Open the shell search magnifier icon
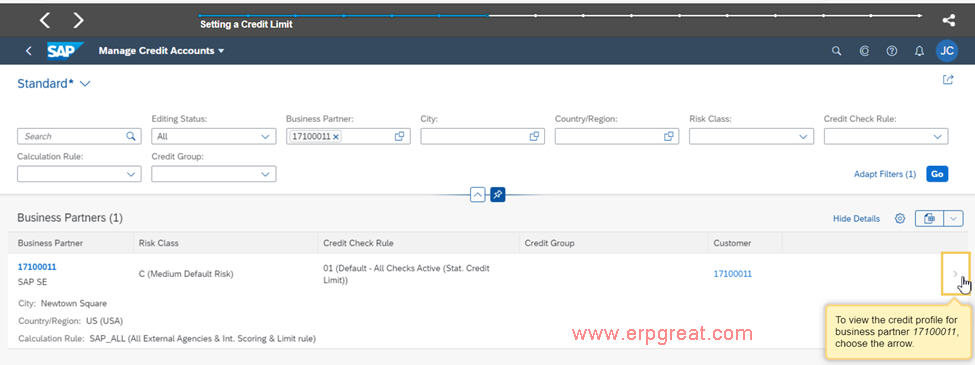The image size is (975, 365). tap(836, 51)
